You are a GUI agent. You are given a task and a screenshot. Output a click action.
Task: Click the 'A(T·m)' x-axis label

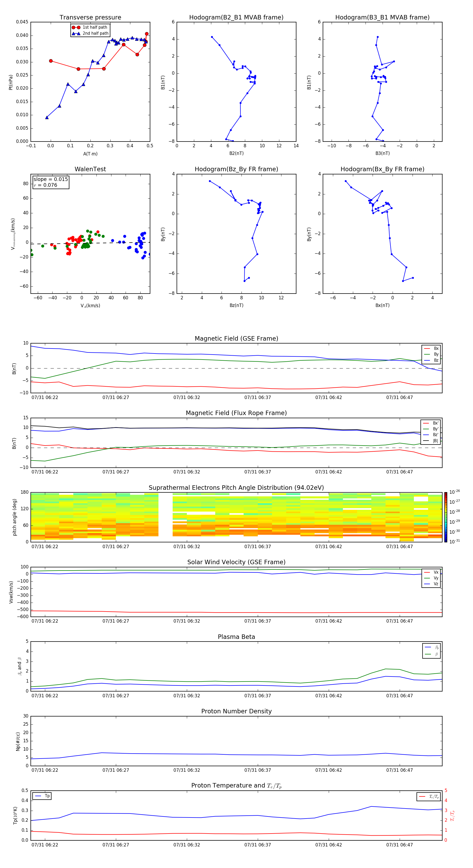coord(90,154)
